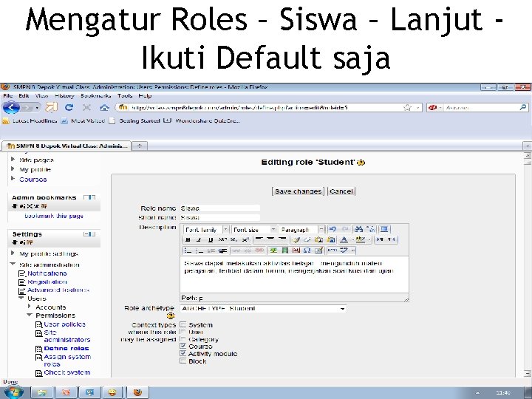
Task: Click the Bold formatting icon
Action: tap(188, 240)
